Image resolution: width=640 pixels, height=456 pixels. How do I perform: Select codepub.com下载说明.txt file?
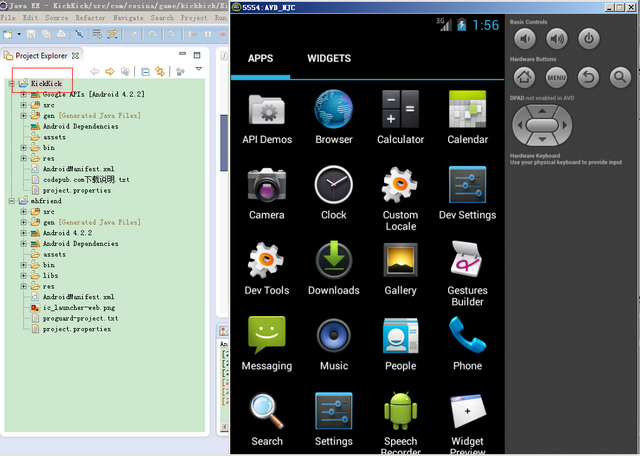[x=86, y=180]
